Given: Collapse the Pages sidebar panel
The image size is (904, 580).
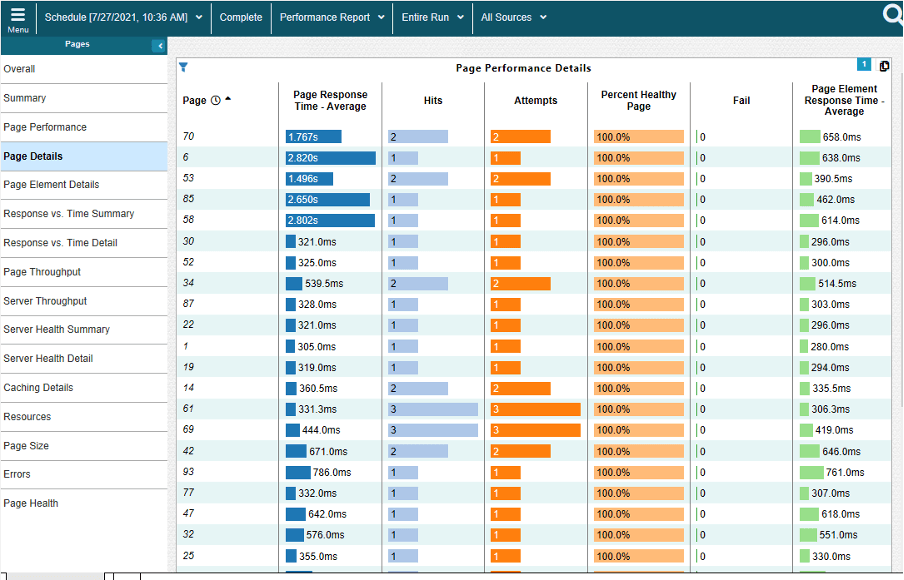Looking at the screenshot, I should pyautogui.click(x=159, y=46).
